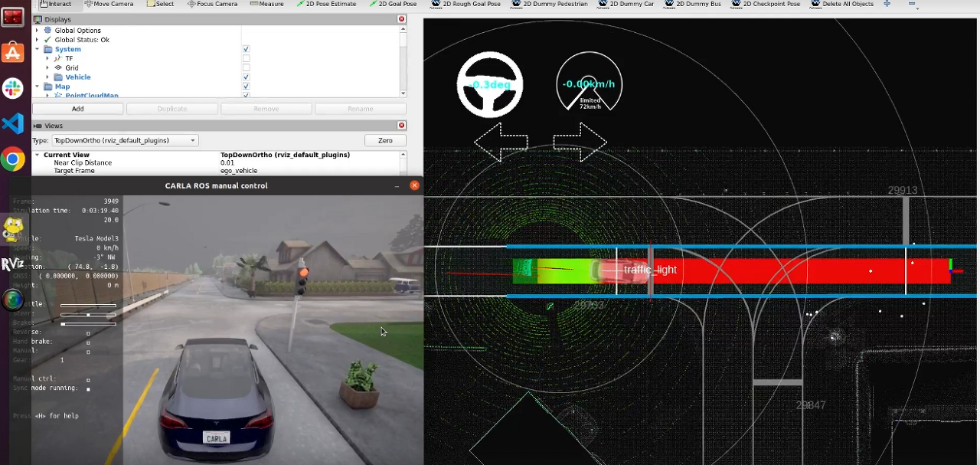Click the Rename display button
The height and width of the screenshot is (465, 980).
[360, 109]
